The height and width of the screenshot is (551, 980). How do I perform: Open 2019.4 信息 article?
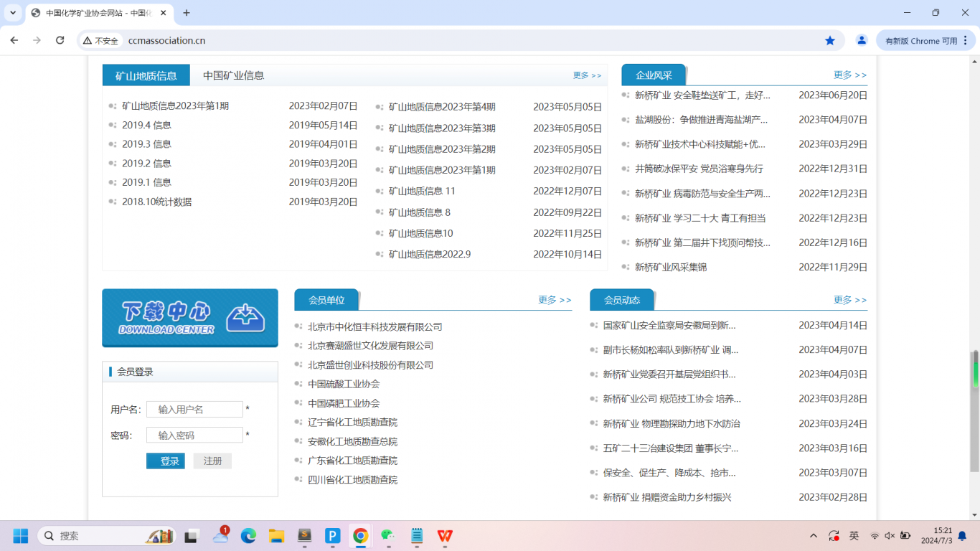(146, 125)
